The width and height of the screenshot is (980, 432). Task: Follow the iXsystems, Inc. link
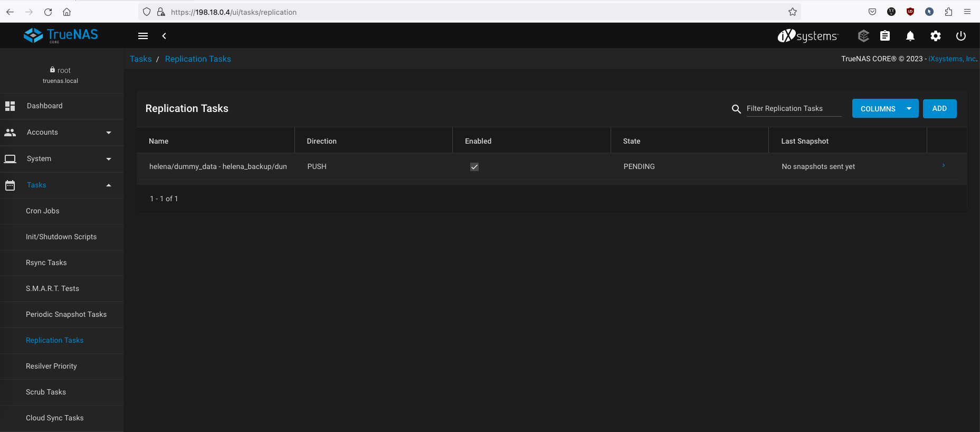[952, 59]
